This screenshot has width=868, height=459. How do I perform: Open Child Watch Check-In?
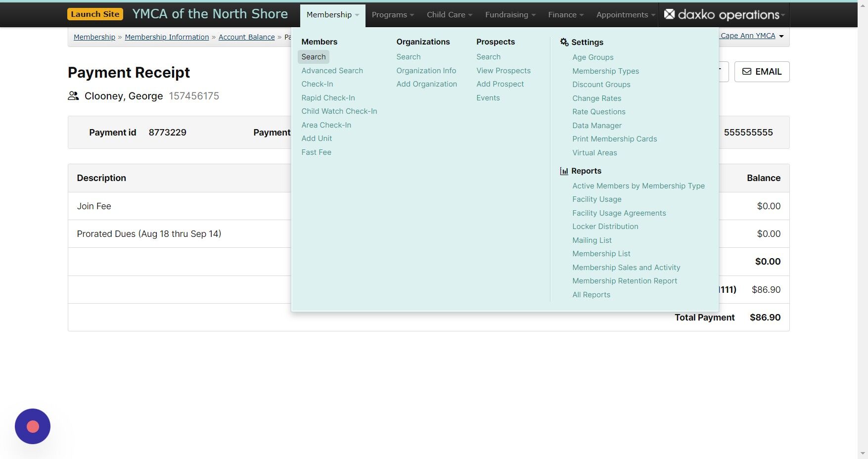339,111
